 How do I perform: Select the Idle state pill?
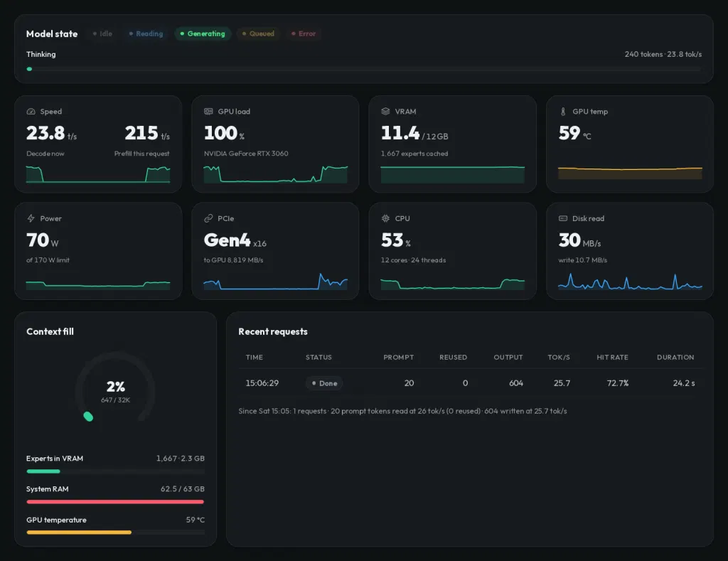click(102, 33)
